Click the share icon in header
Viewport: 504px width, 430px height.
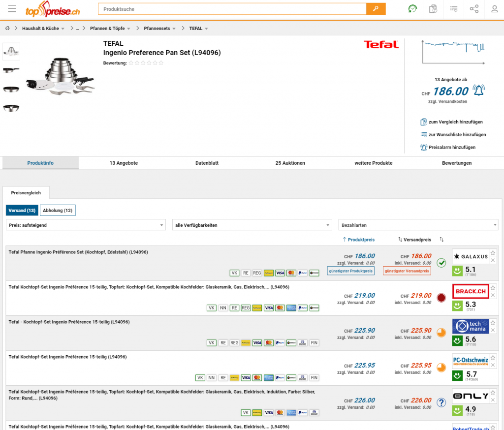[474, 9]
